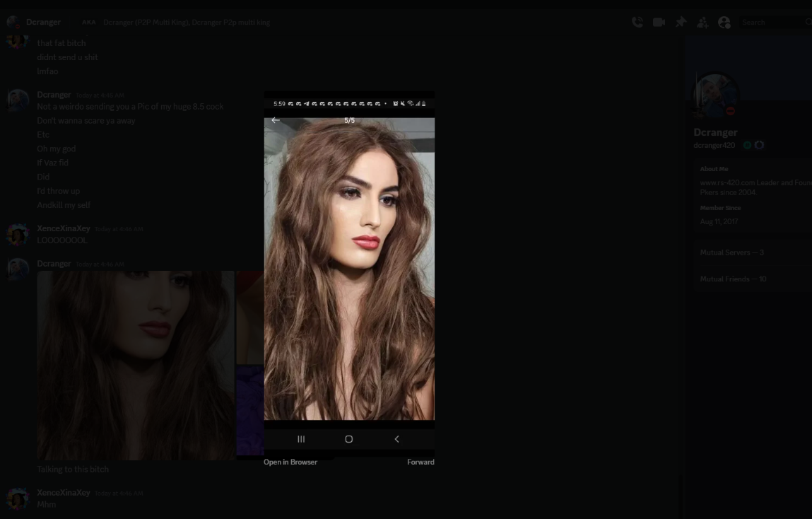Click the www.rs-420.com link in About Me
812x519 pixels.
pos(727,183)
